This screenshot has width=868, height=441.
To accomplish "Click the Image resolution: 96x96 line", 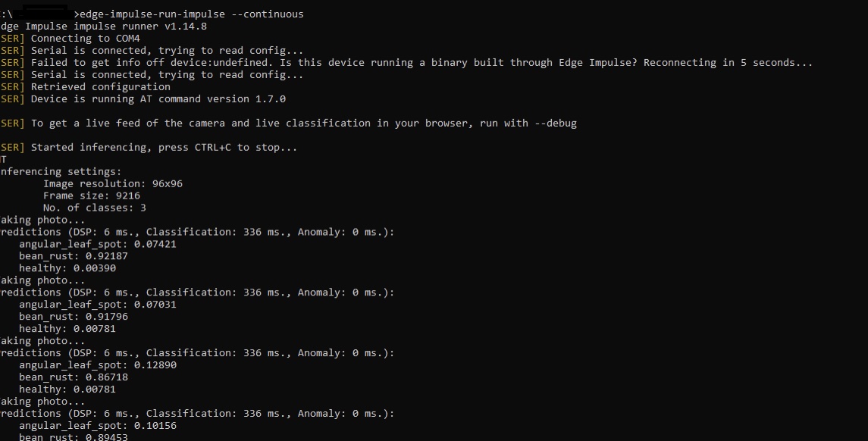I will point(113,183).
